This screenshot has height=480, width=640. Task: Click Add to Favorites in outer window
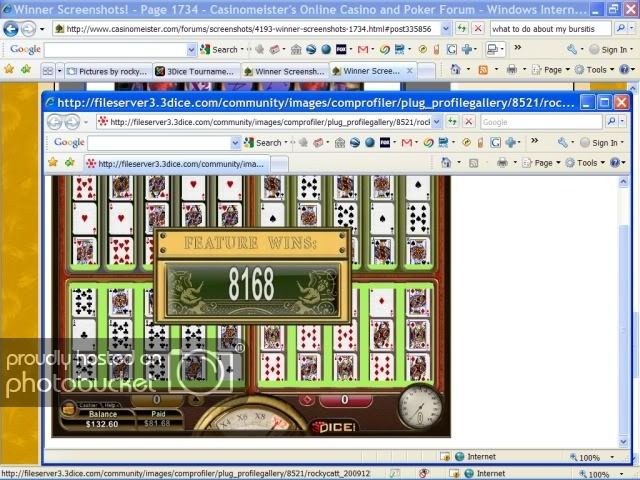pos(26,69)
